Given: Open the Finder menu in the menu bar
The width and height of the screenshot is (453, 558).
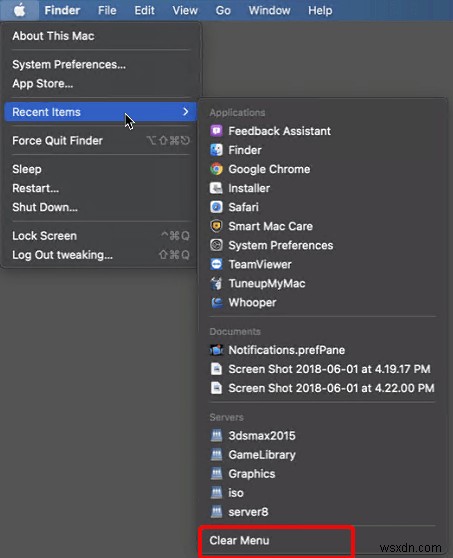Looking at the screenshot, I should (62, 10).
